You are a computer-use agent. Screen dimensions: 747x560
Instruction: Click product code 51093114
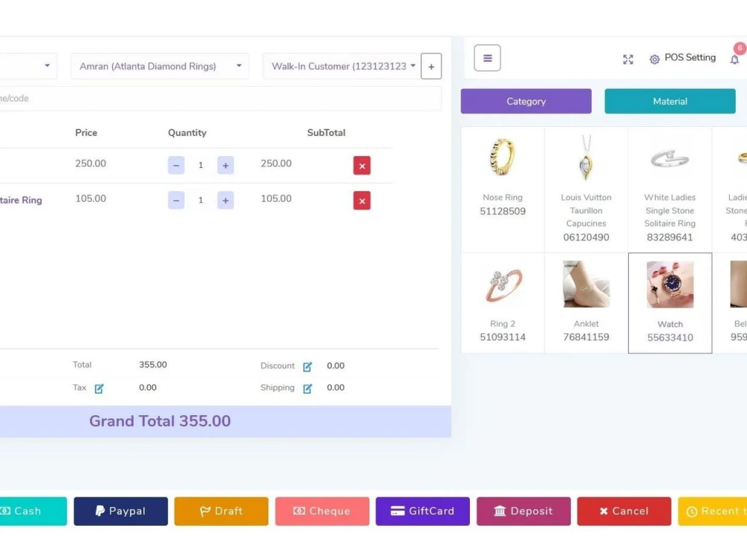point(503,337)
